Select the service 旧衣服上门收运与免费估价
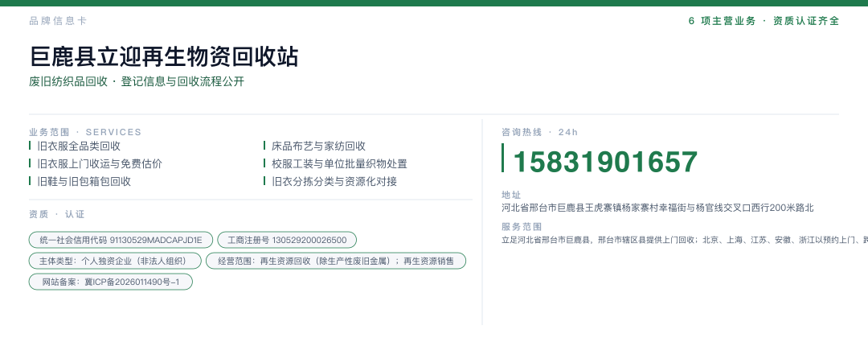 (x=100, y=164)
